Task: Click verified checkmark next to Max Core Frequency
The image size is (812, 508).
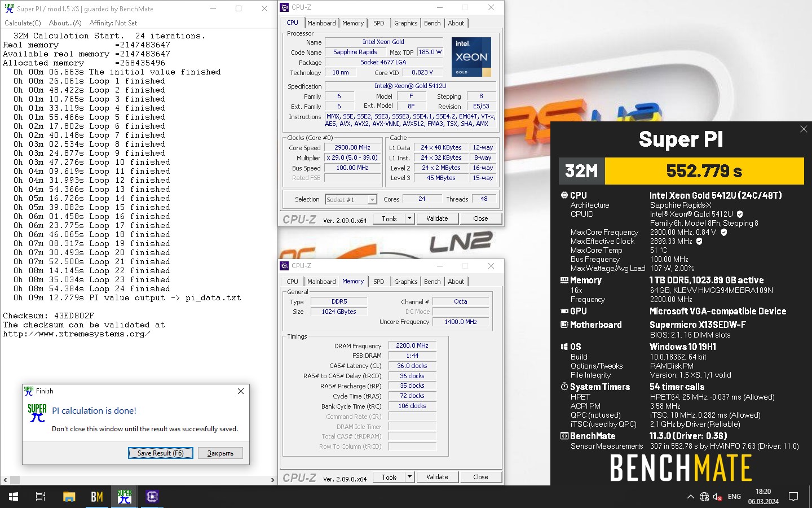Action: point(724,232)
